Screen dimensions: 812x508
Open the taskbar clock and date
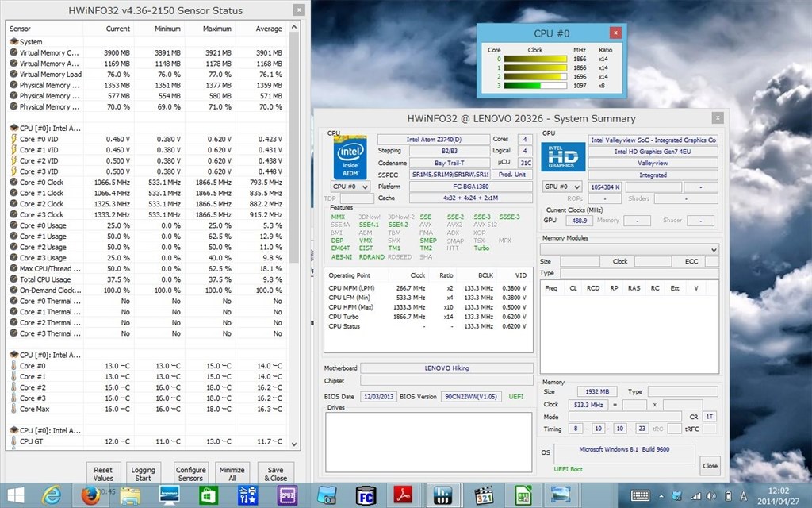(x=779, y=496)
